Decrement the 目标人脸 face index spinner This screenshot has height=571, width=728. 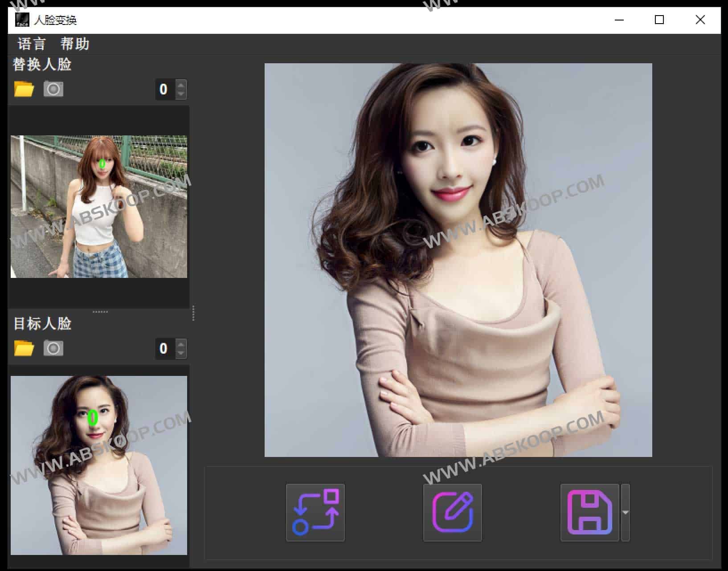(181, 353)
